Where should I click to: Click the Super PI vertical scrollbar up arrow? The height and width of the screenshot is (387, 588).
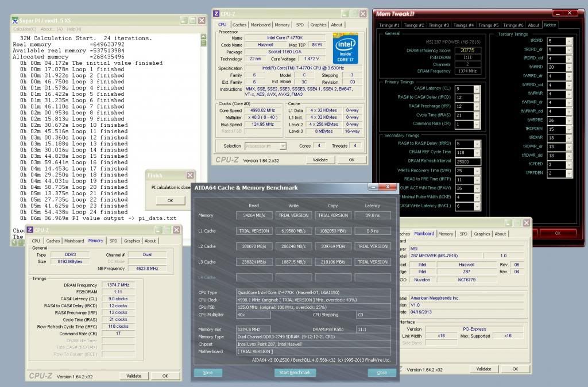point(203,37)
